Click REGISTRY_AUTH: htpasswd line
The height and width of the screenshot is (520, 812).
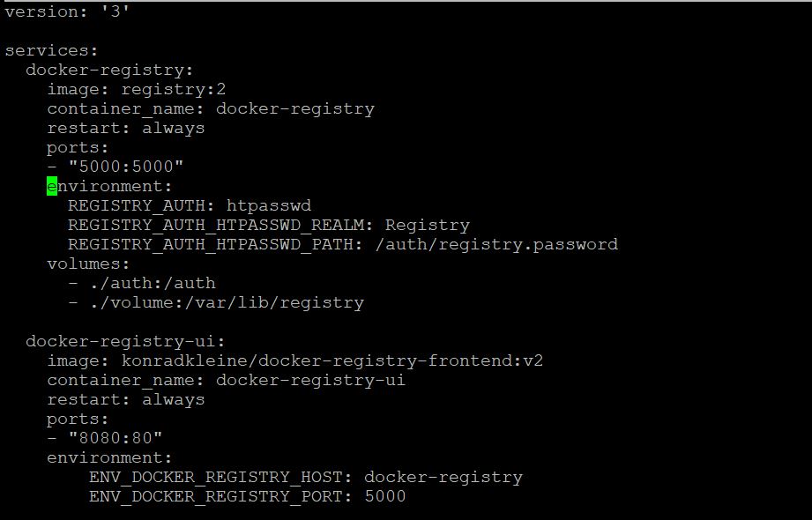(190, 205)
